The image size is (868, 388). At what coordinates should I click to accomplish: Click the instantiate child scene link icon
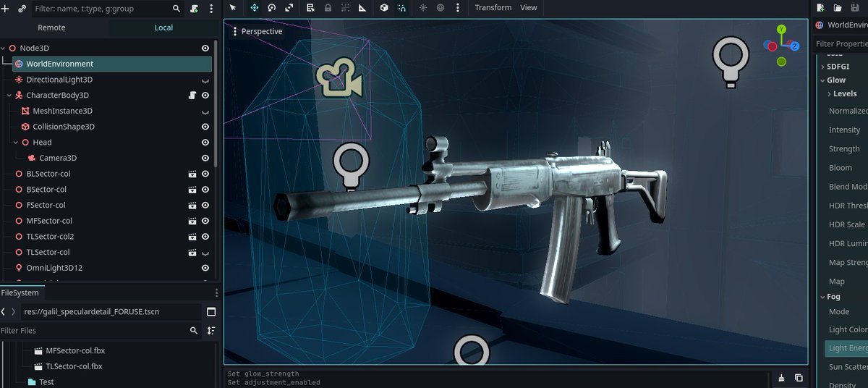(22, 9)
